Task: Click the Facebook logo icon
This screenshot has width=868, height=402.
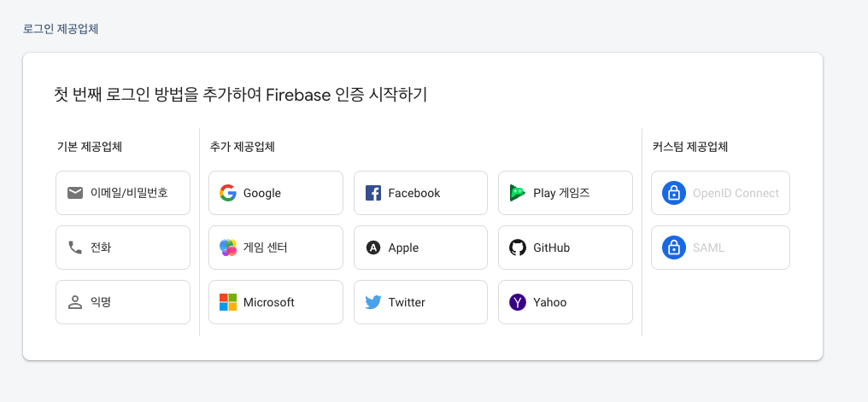Action: [373, 193]
